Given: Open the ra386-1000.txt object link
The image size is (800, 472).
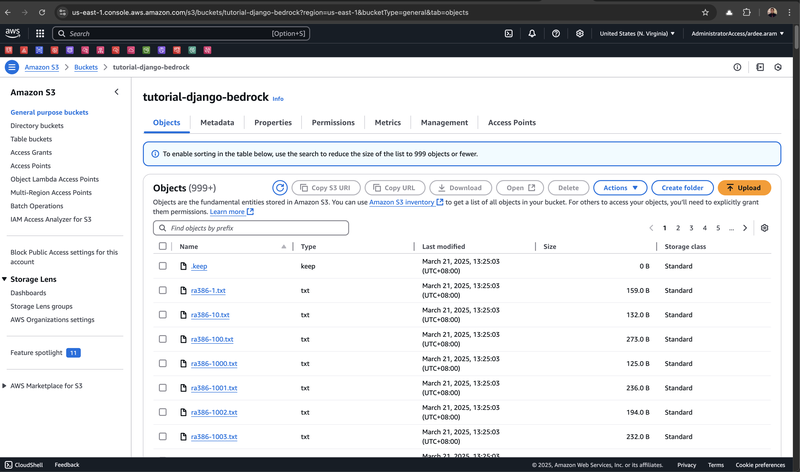Looking at the screenshot, I should 214,363.
